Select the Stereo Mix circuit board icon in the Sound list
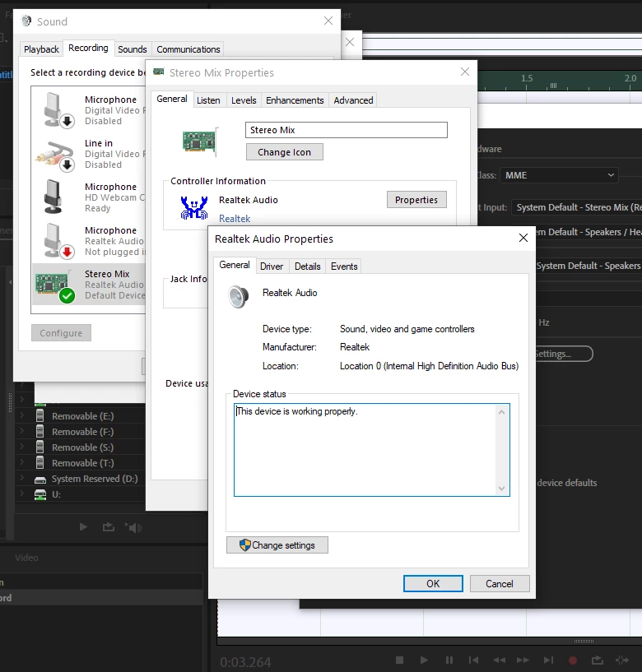Viewport: 642px width, 672px height. point(55,286)
